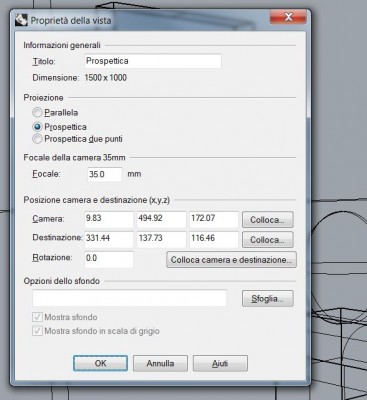Click the Camera Y field 494.92
Image resolution: width=367 pixels, height=400 pixels.
point(162,219)
